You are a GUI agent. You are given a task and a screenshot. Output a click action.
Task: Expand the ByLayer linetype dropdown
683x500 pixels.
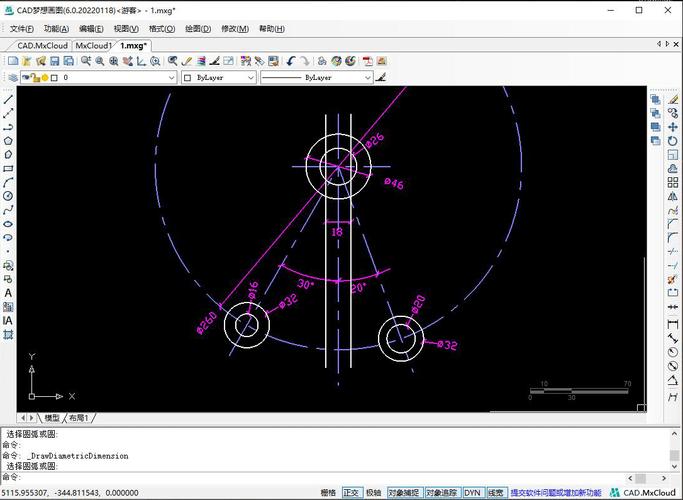pos(316,77)
